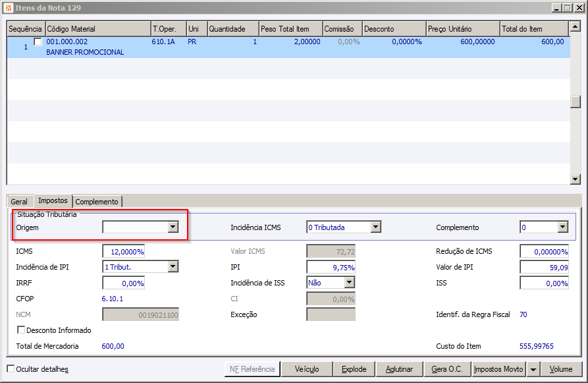Viewport: 588px width, 383px height.
Task: Click the Total do Item column header
Action: [535, 29]
